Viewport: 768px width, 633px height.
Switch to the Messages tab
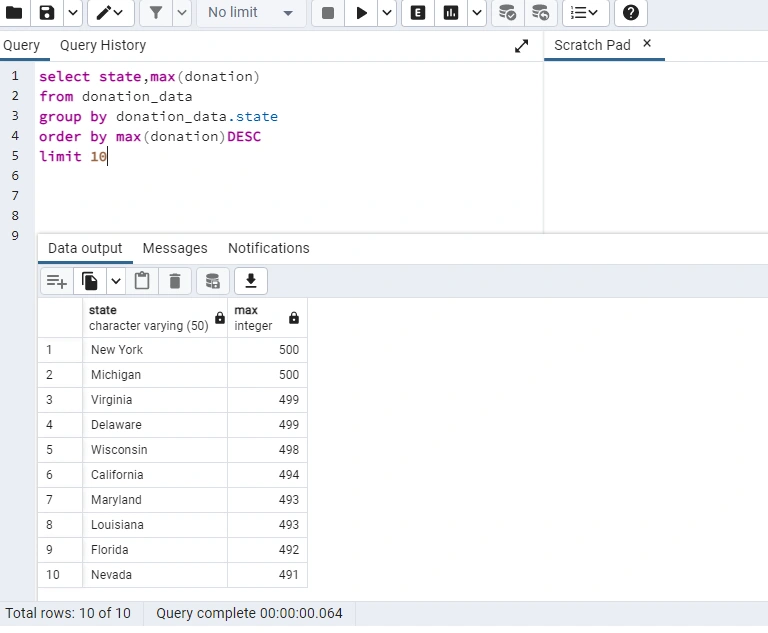click(x=175, y=248)
